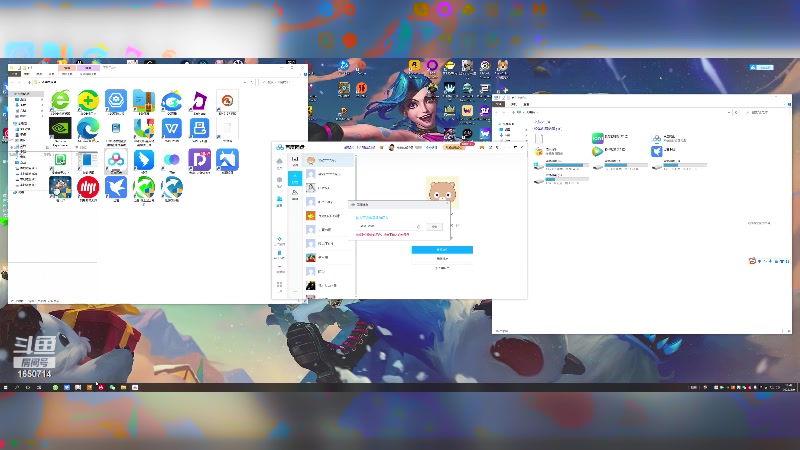Open the DingTalk blue wing shortcut

click(x=144, y=160)
